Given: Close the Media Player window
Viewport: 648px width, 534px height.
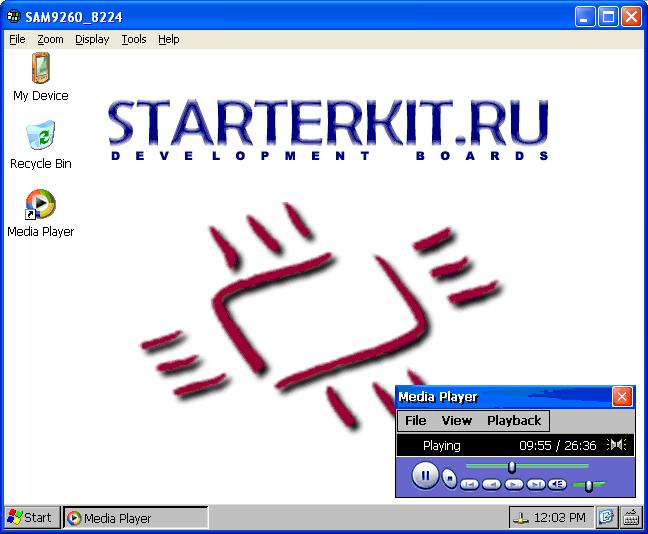Looking at the screenshot, I should click(x=622, y=397).
